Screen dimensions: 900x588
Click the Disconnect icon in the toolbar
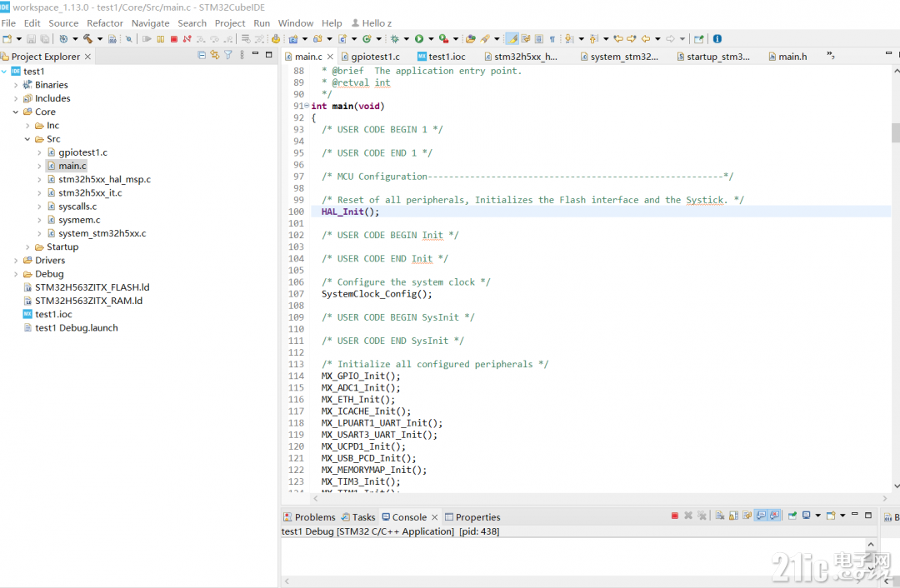(187, 39)
